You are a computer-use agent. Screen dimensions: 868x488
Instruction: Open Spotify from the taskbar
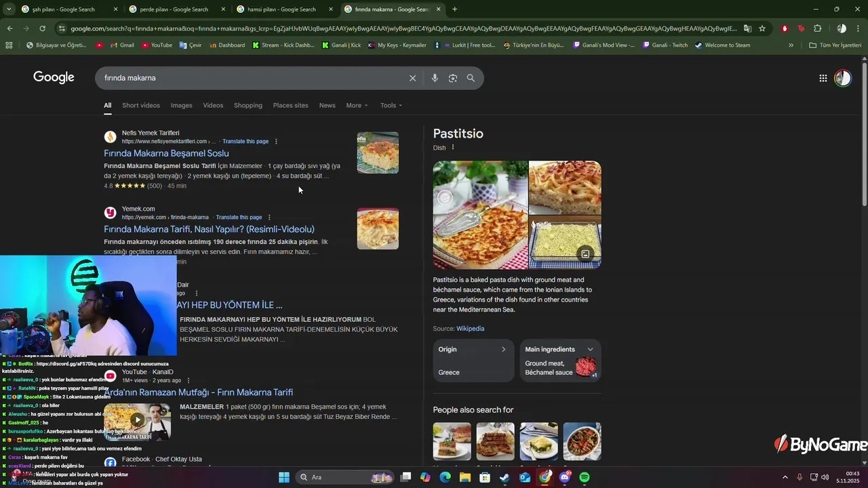tap(585, 477)
